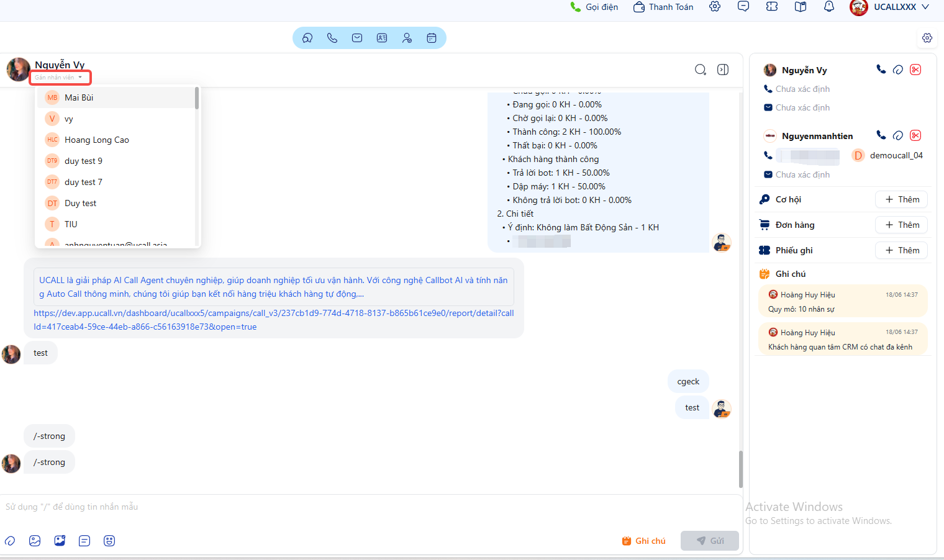Viewport: 944px width, 560px height.
Task: Open the Gán nhân viên dropdown
Action: 60,78
